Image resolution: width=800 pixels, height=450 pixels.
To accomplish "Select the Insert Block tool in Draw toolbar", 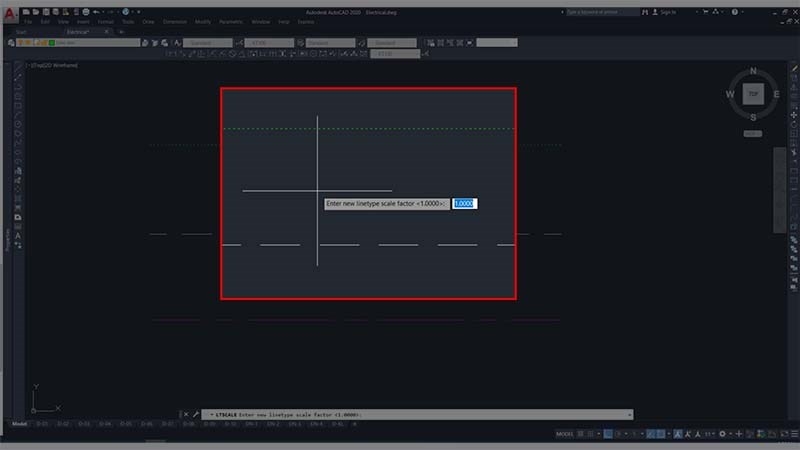I will pos(18,171).
